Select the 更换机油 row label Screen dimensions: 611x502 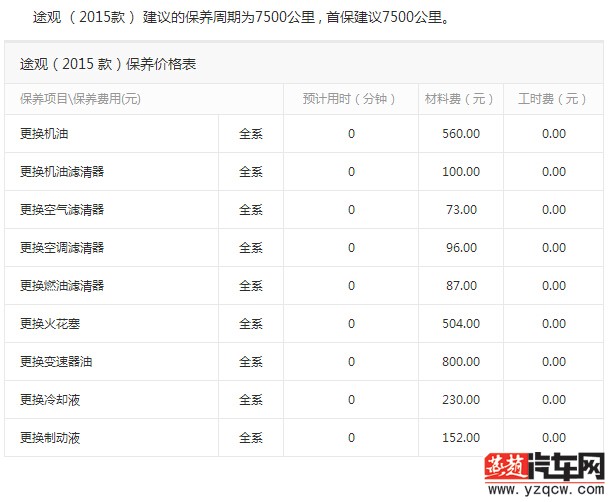point(44,134)
